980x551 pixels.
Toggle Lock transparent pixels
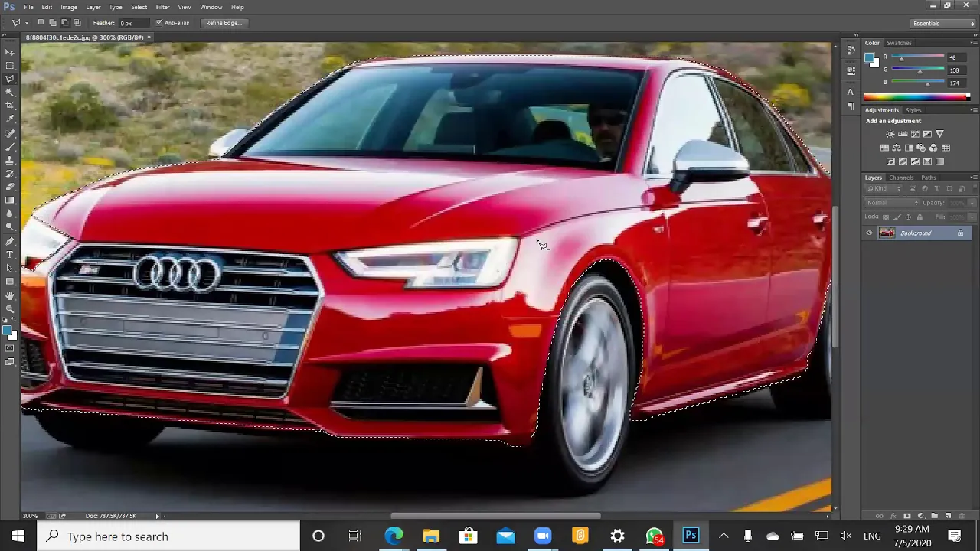tap(886, 217)
